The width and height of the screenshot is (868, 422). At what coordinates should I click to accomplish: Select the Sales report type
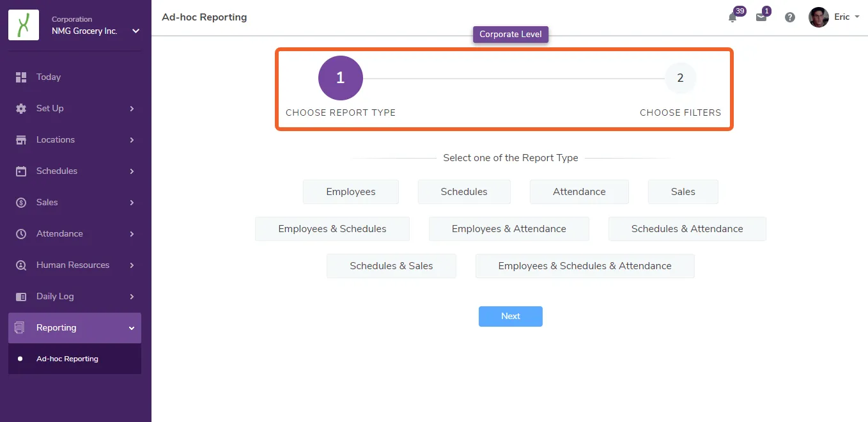[x=683, y=192]
